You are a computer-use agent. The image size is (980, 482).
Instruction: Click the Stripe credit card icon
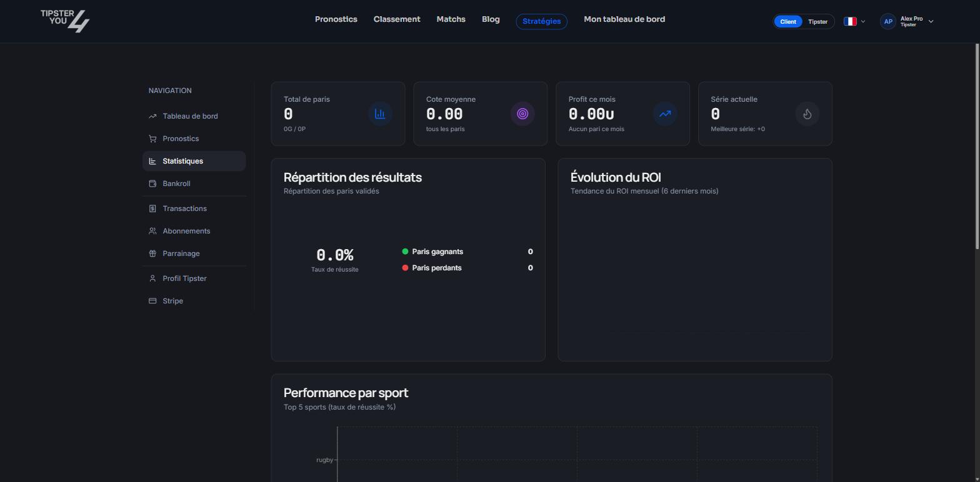[x=152, y=301]
